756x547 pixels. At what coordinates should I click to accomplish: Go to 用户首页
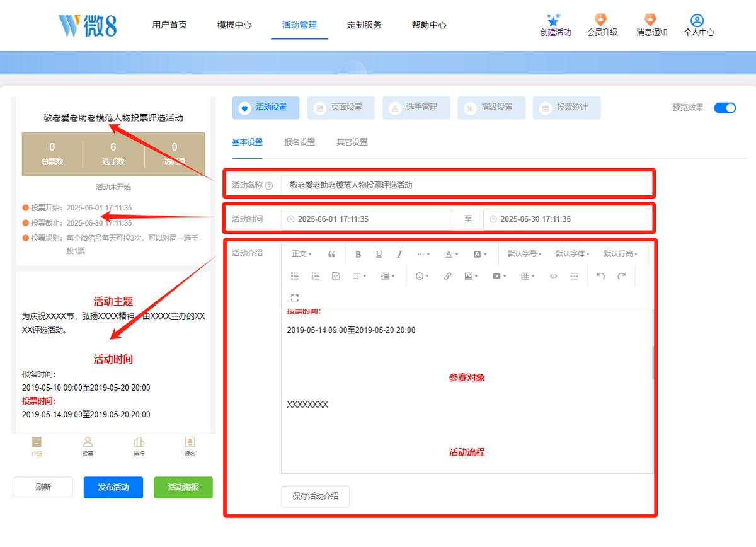coord(169,25)
